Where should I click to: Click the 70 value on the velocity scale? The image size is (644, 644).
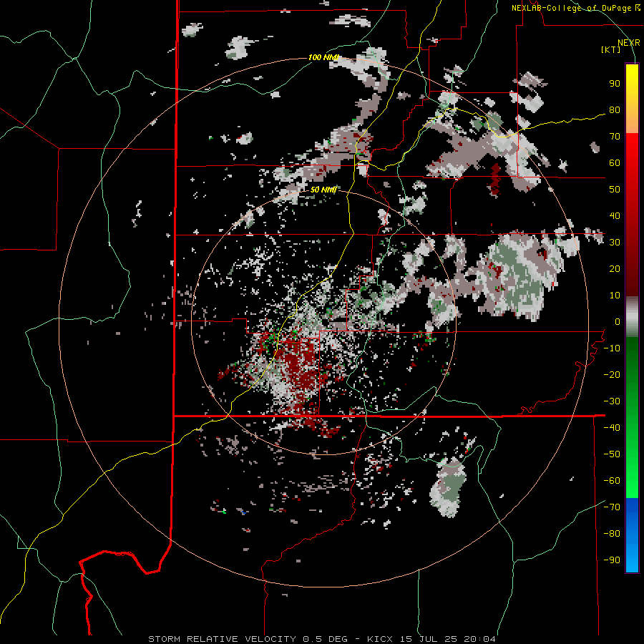pos(615,137)
